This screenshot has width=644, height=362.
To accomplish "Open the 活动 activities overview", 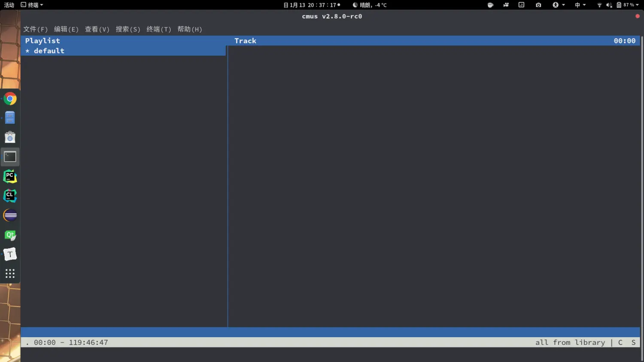I will (9, 5).
